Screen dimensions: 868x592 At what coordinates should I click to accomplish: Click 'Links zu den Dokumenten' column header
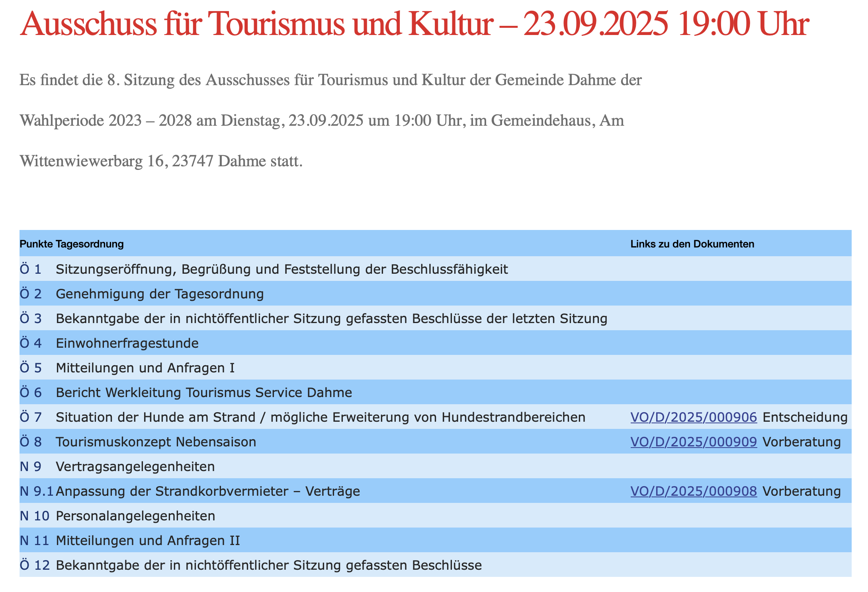[x=692, y=244]
